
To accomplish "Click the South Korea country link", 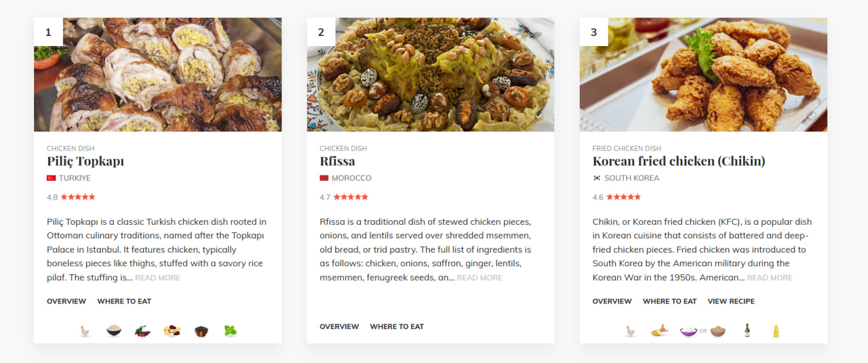I will tap(631, 178).
